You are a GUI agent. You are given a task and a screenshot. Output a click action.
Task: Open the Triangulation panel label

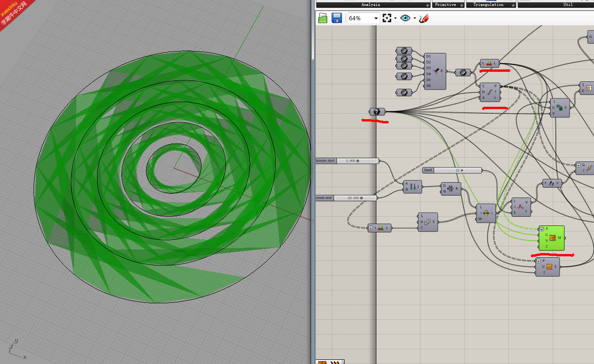[488, 5]
